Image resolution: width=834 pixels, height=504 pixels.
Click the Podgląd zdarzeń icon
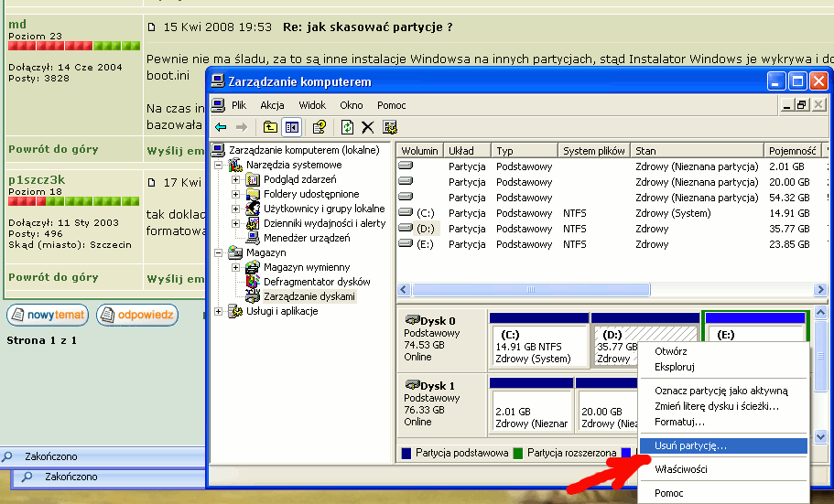tap(254, 179)
